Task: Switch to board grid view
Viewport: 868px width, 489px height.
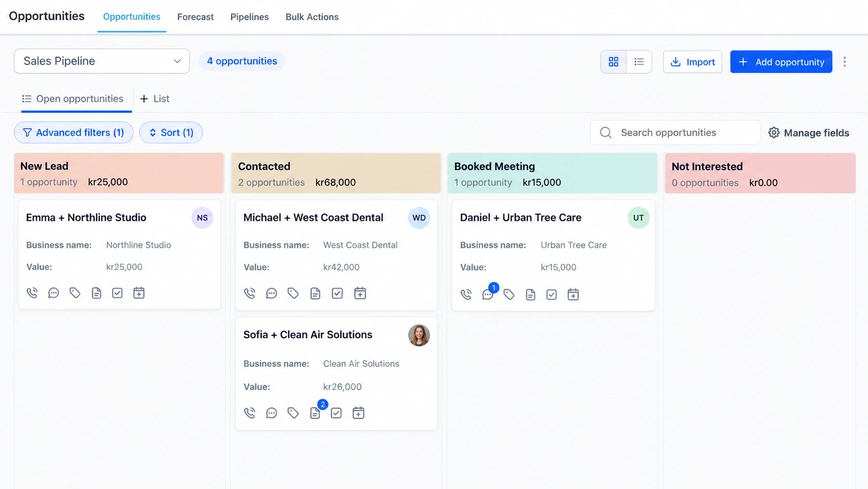Action: coord(614,62)
